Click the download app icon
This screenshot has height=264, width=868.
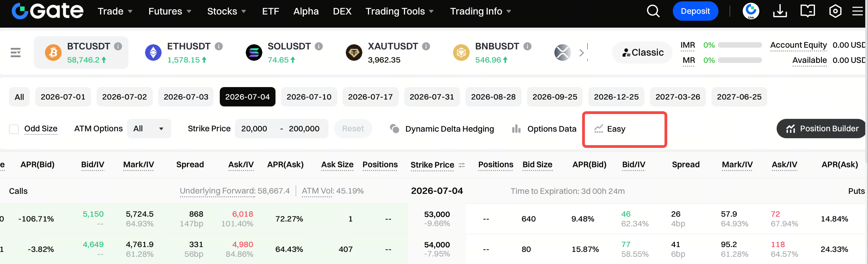pyautogui.click(x=780, y=11)
